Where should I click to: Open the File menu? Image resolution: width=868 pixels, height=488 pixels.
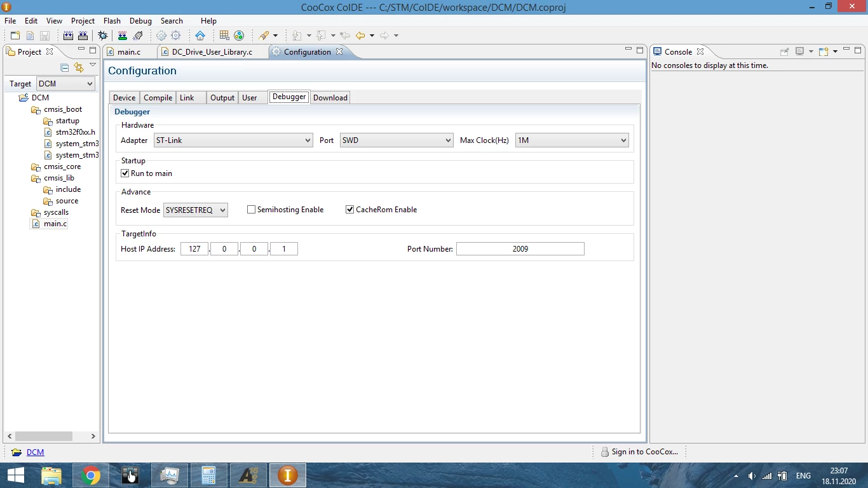[10, 21]
